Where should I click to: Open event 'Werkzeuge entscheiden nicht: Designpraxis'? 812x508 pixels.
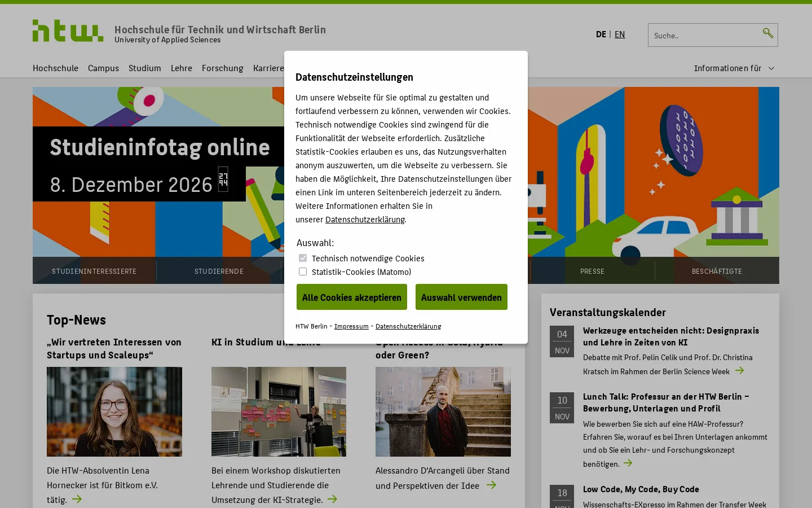click(x=671, y=336)
